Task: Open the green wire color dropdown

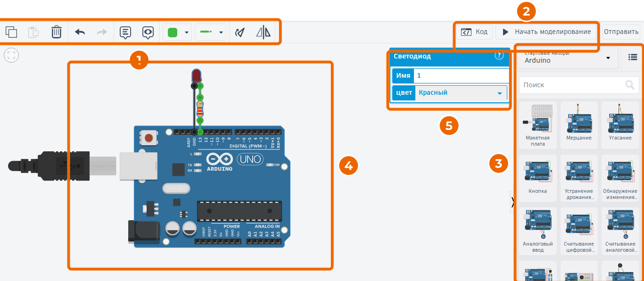Action: [x=177, y=33]
